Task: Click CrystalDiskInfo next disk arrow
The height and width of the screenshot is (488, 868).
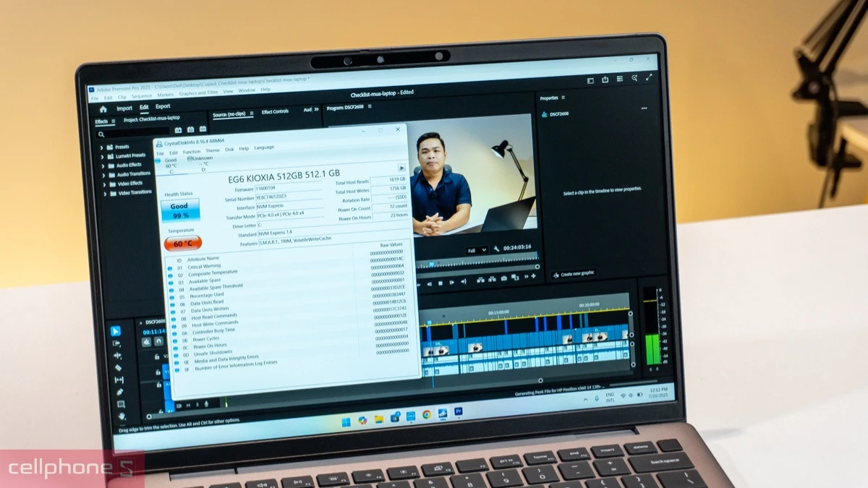Action: click(x=401, y=168)
